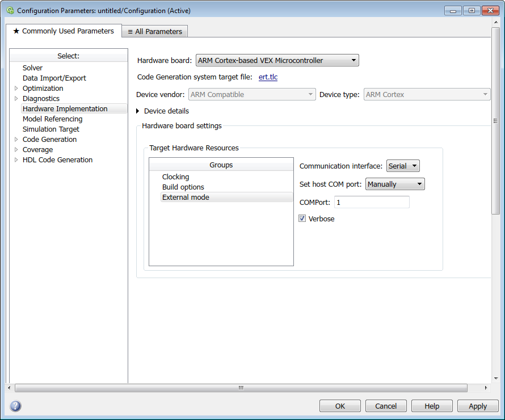Screen dimensions: 505x420
Task: Open the Communication interface dropdown
Action: coord(402,166)
